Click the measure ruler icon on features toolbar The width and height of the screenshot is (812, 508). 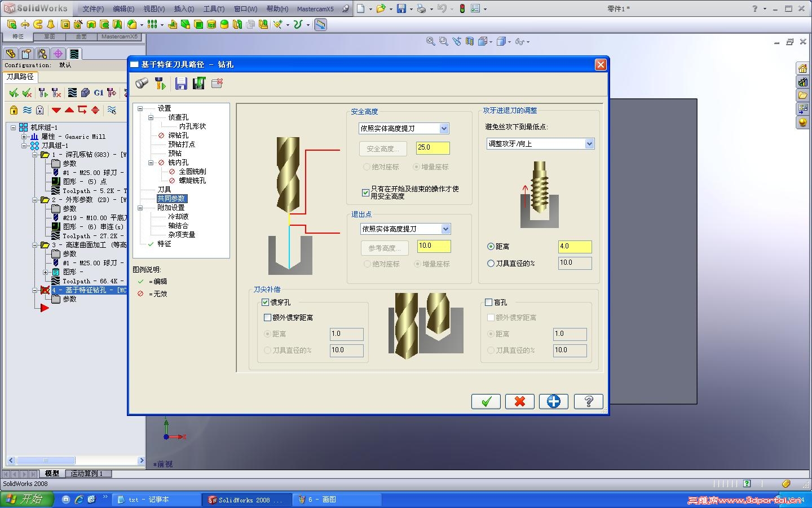320,24
